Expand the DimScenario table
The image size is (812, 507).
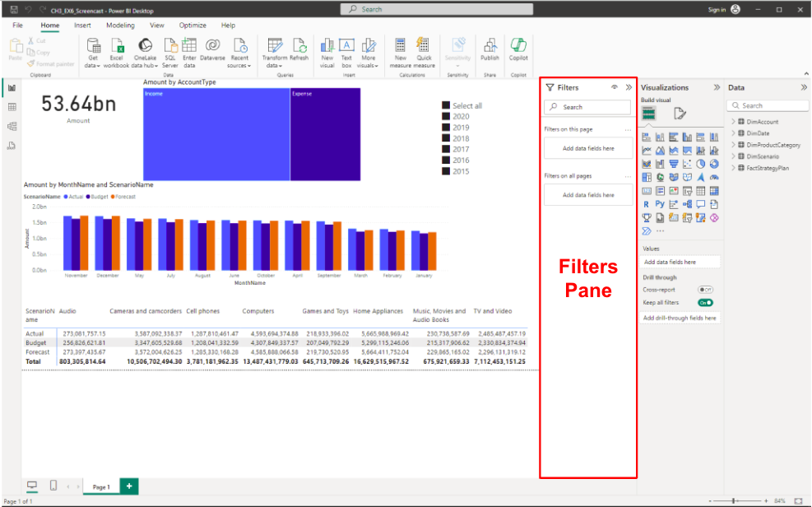coord(733,156)
